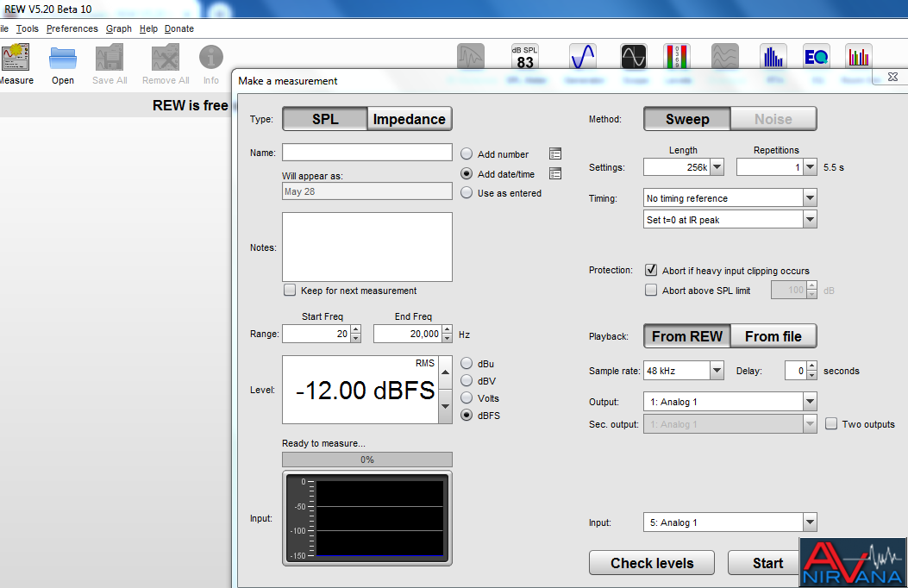This screenshot has width=908, height=588.
Task: Increase the Start Freq value
Action: point(355,330)
